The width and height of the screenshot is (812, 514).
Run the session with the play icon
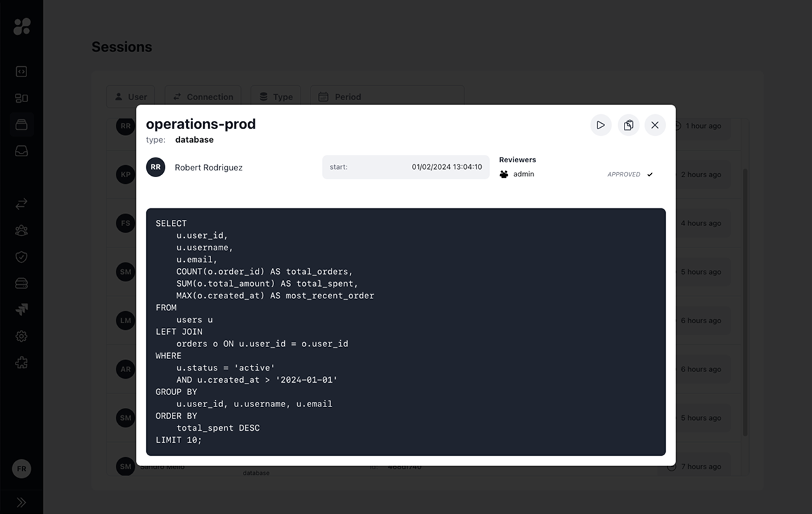tap(600, 124)
